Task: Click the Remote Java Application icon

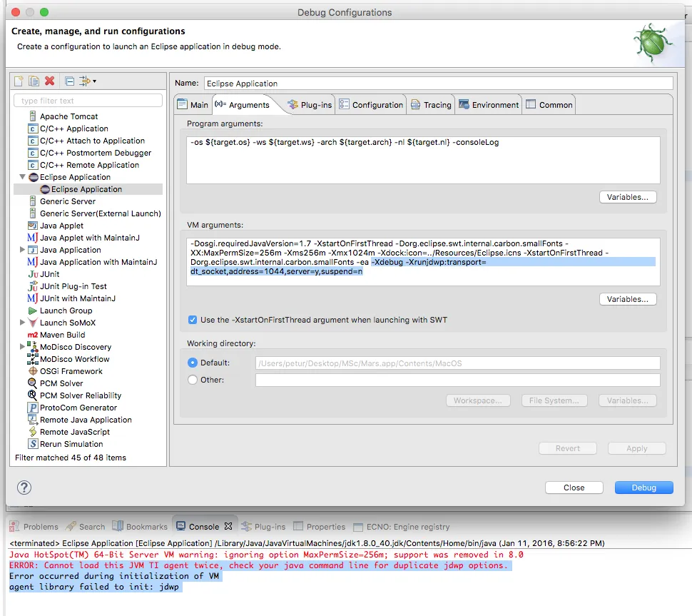Action: [33, 420]
